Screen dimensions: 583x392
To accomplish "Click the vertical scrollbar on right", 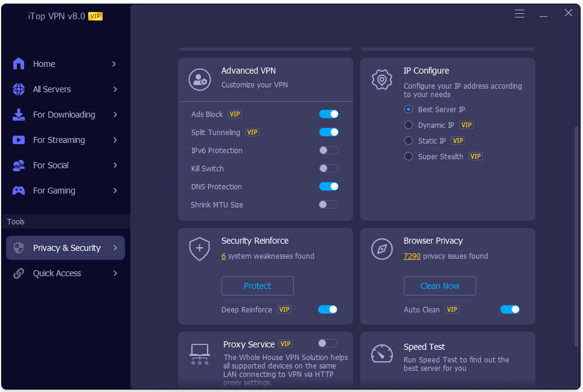I will 576,236.
